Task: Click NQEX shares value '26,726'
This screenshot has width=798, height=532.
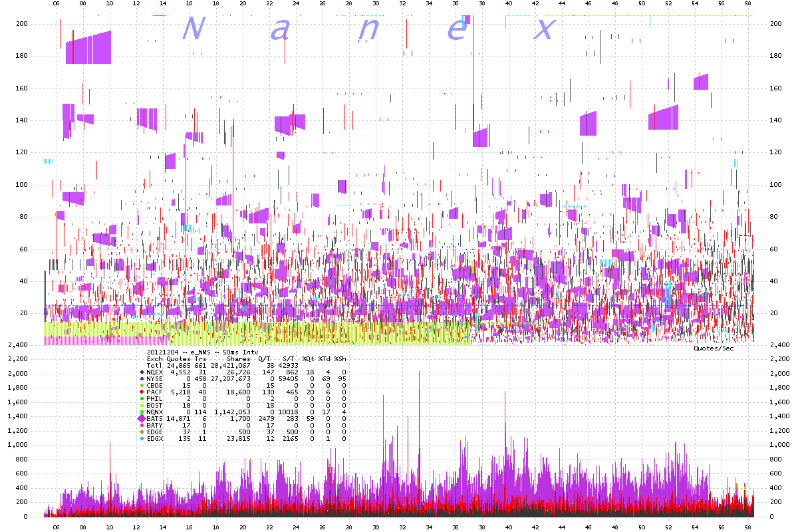Action: (238, 373)
